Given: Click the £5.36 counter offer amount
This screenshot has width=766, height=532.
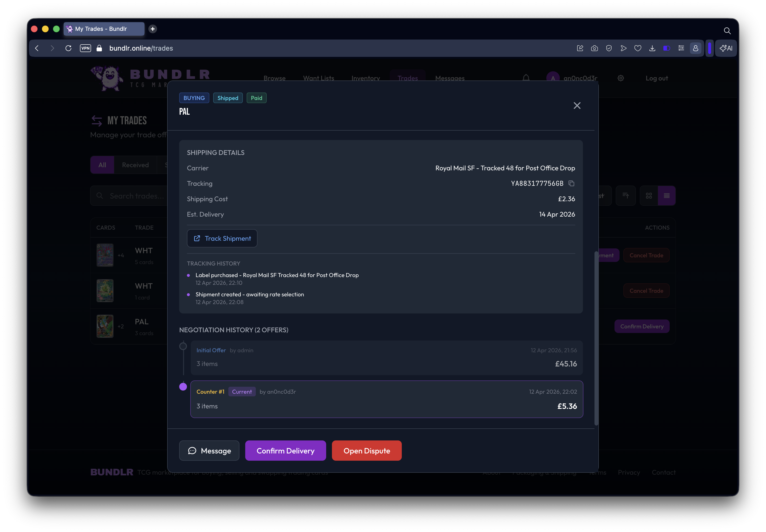Looking at the screenshot, I should 567,406.
